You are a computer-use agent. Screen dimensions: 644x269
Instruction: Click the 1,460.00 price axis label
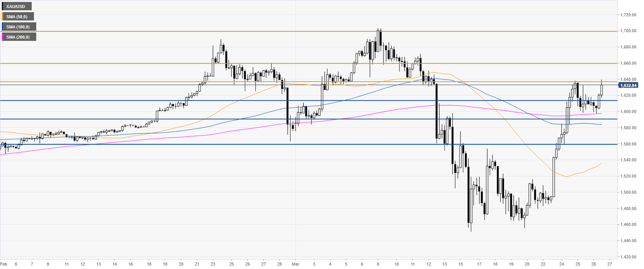click(629, 225)
